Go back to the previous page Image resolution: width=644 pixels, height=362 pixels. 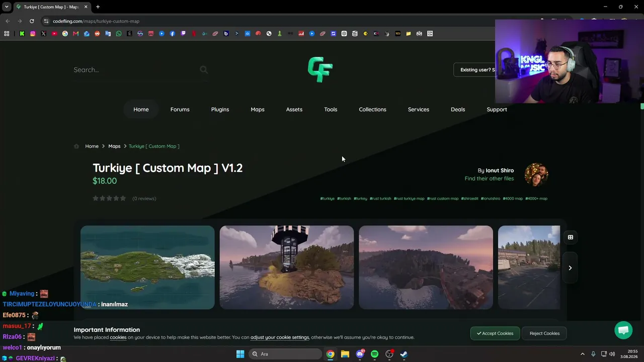8,21
